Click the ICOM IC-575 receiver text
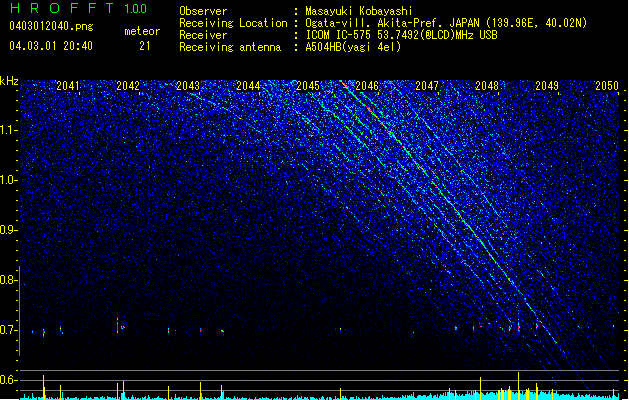629x400 pixels. [401, 35]
